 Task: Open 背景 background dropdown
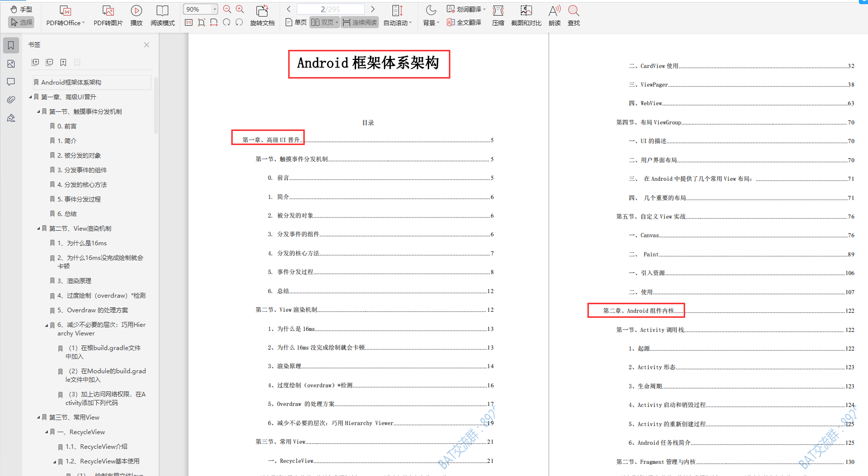(431, 16)
